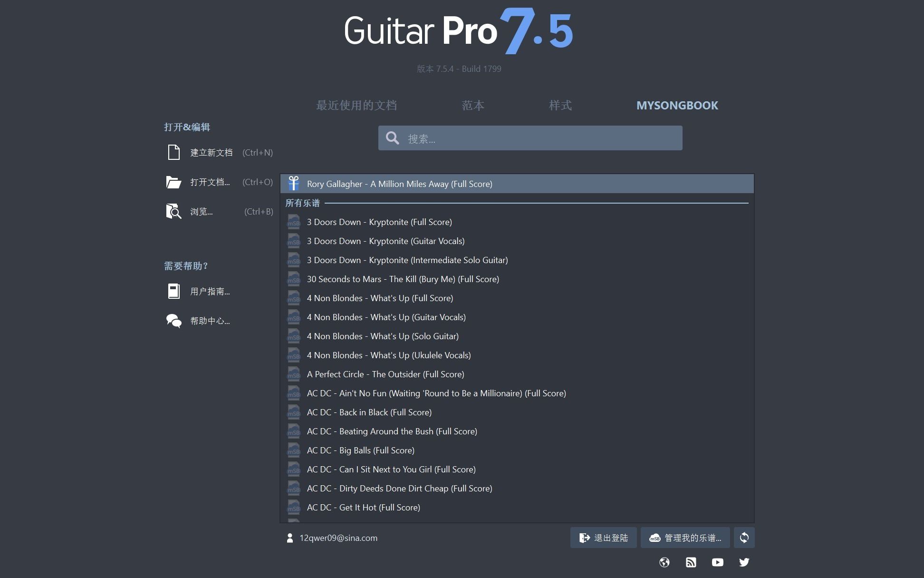
Task: Open the Twitter bird icon
Action: [744, 562]
